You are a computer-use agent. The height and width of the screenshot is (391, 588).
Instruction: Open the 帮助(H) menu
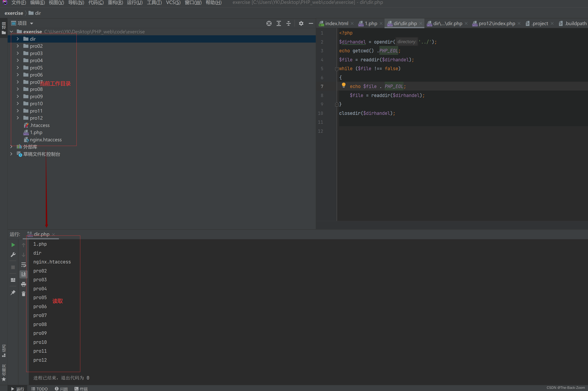[213, 2]
